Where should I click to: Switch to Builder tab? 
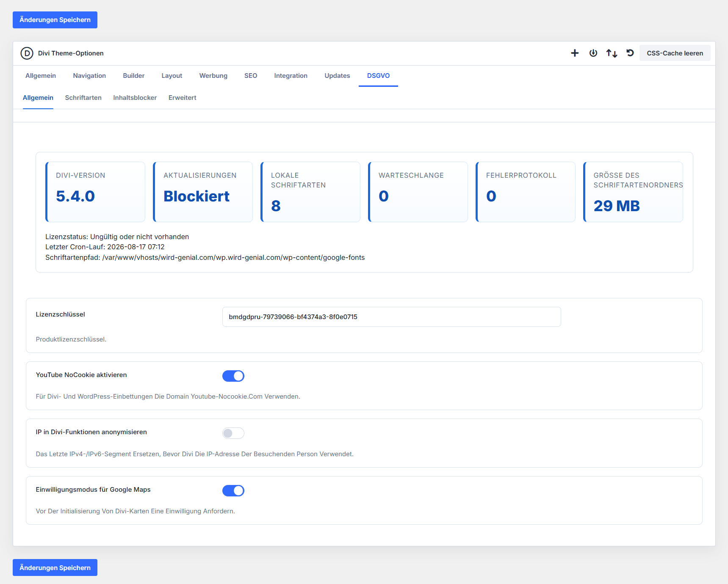coord(134,76)
